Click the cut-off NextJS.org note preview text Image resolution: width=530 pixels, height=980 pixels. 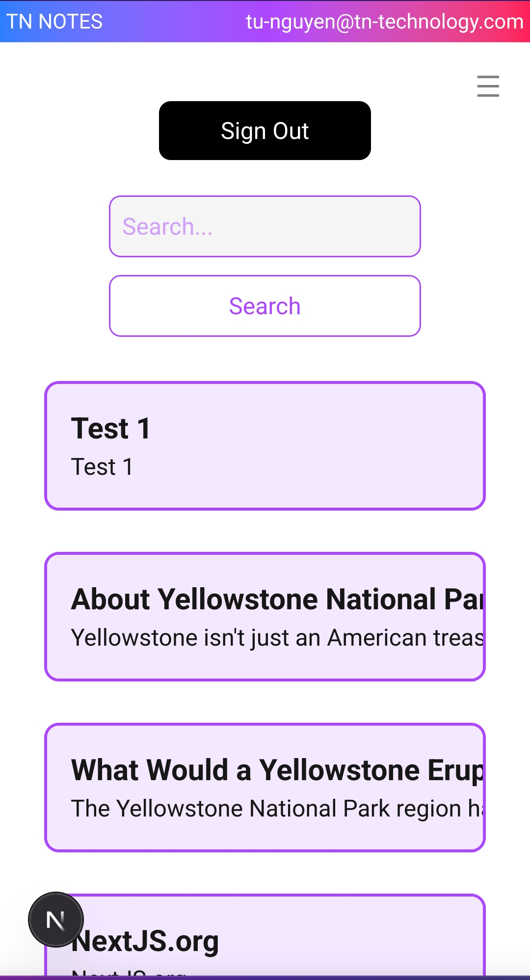coord(129,972)
